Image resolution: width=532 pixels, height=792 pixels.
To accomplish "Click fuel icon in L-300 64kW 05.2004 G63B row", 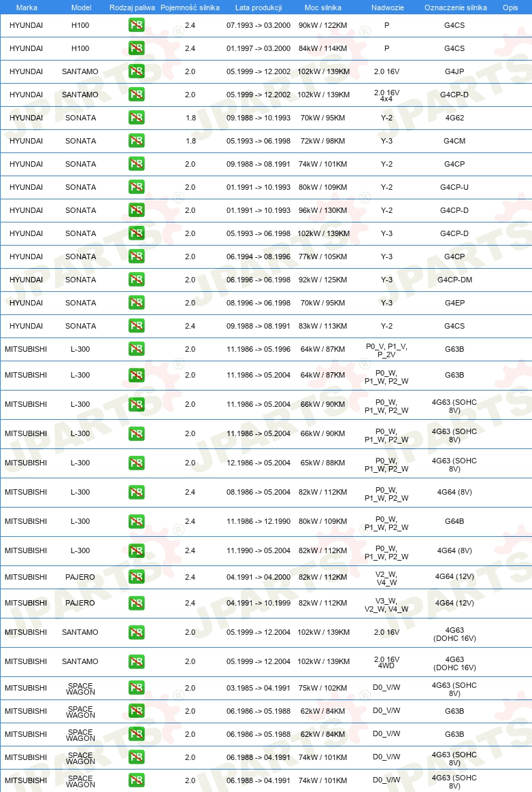I will [x=137, y=376].
